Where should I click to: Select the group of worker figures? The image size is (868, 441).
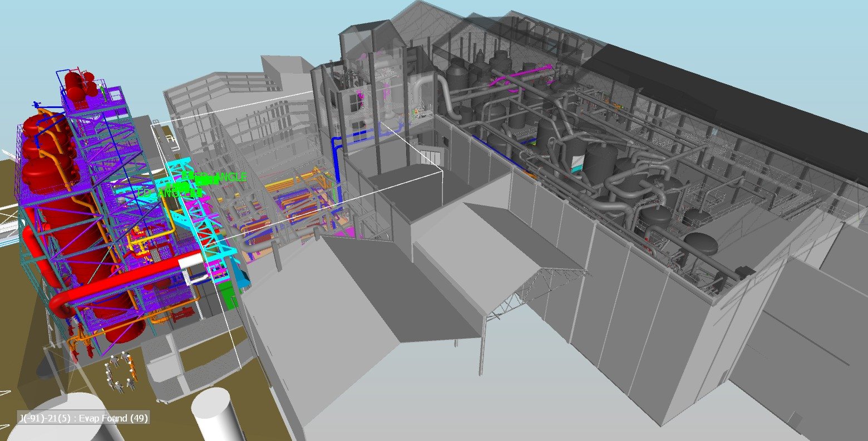point(120,371)
